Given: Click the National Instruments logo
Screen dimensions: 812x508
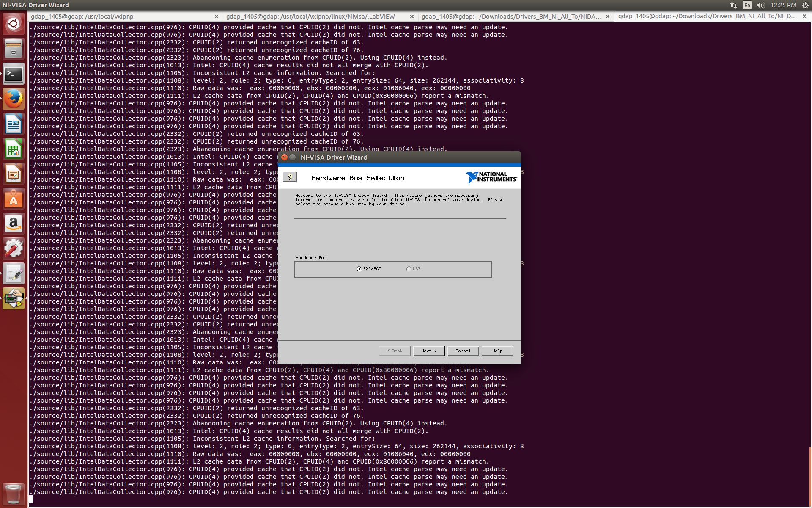Looking at the screenshot, I should (491, 177).
